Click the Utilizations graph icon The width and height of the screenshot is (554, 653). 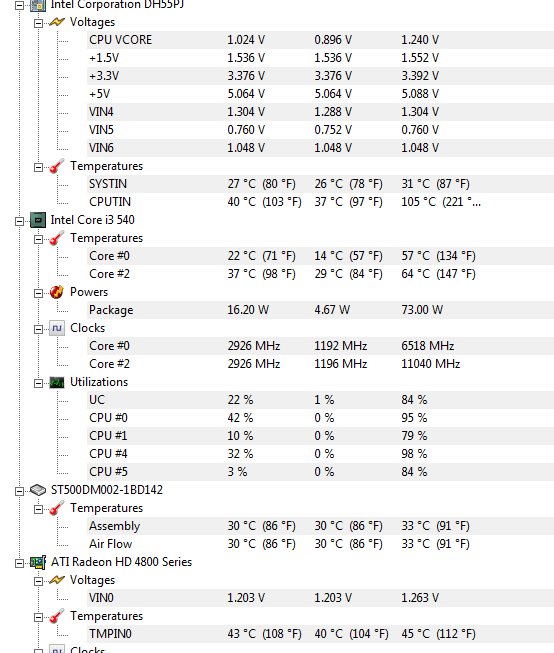tap(57, 382)
